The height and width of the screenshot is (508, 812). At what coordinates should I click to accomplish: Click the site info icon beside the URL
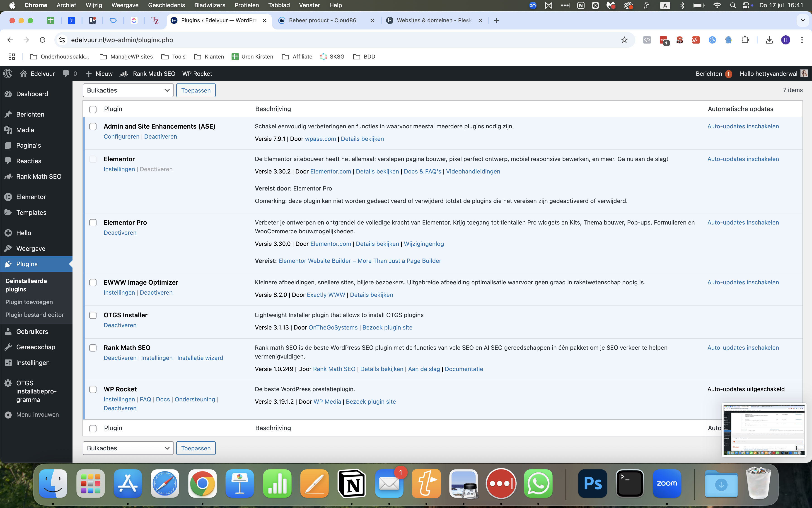pos(62,40)
